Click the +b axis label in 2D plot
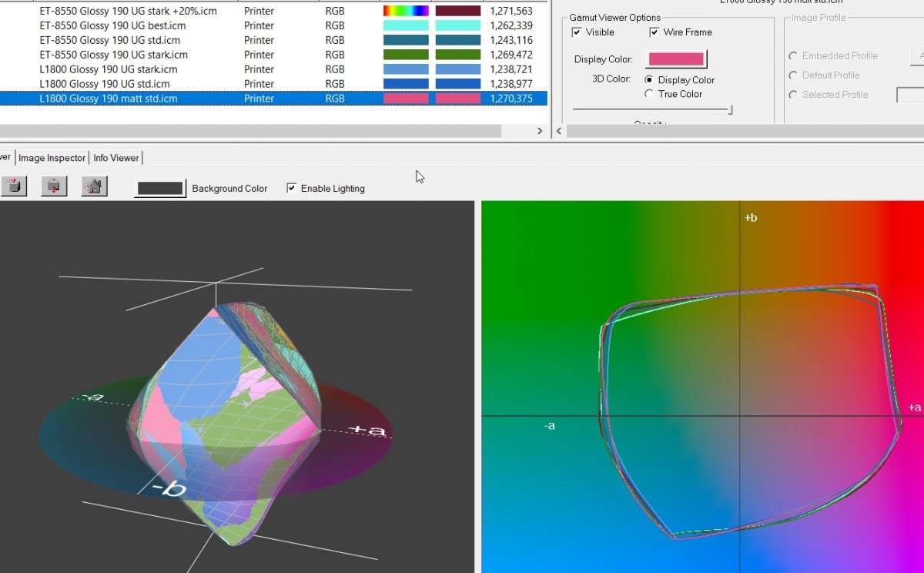924x573 pixels. tap(750, 218)
